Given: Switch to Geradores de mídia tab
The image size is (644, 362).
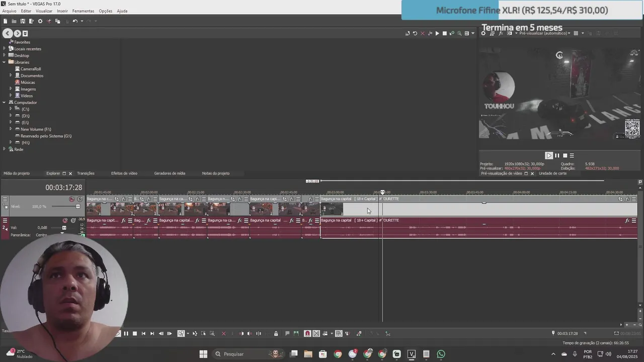Looking at the screenshot, I should point(170,173).
